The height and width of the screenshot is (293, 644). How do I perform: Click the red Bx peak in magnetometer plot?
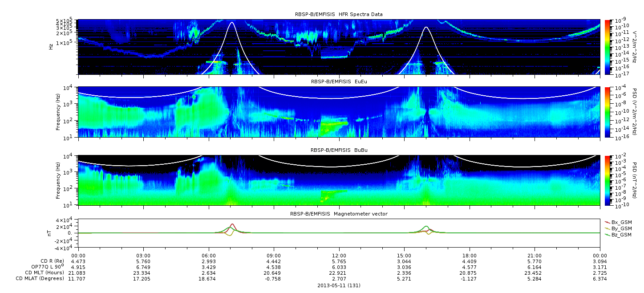point(232,224)
